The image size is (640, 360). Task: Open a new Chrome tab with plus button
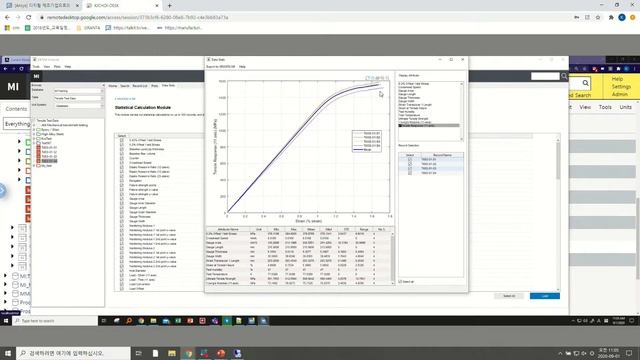click(169, 6)
